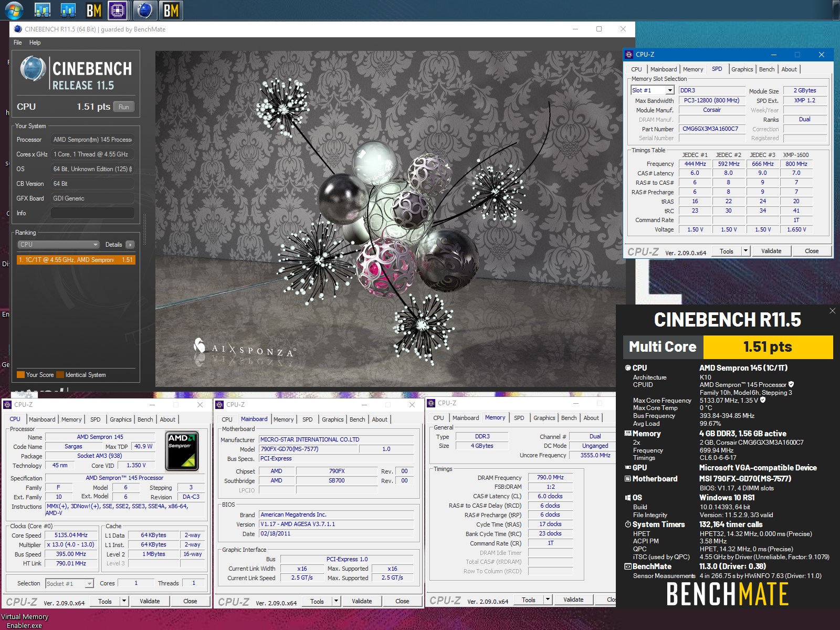This screenshot has width=840, height=630.
Task: Open the Mainboard tab in the CPU-Z CPU window
Action: click(42, 419)
